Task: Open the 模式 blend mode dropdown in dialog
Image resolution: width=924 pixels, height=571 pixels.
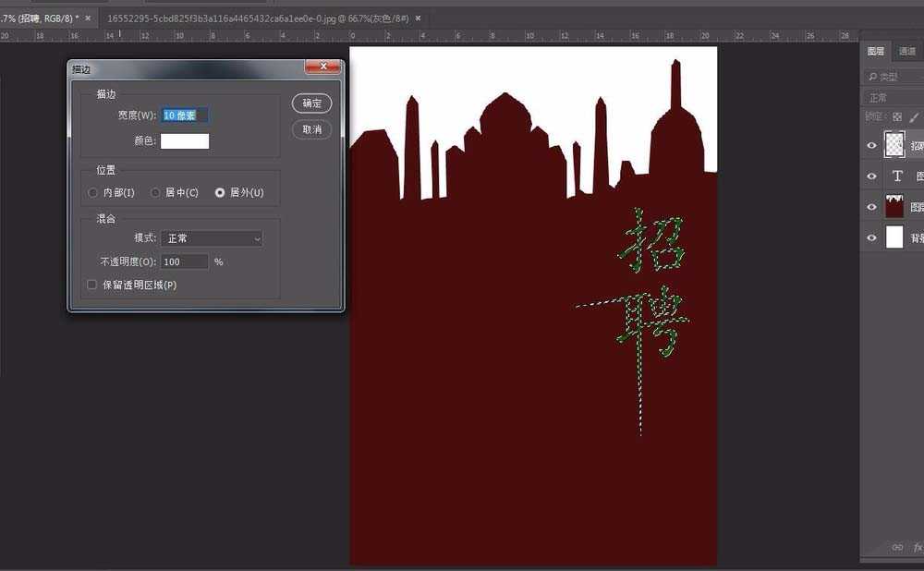Action: click(x=212, y=238)
